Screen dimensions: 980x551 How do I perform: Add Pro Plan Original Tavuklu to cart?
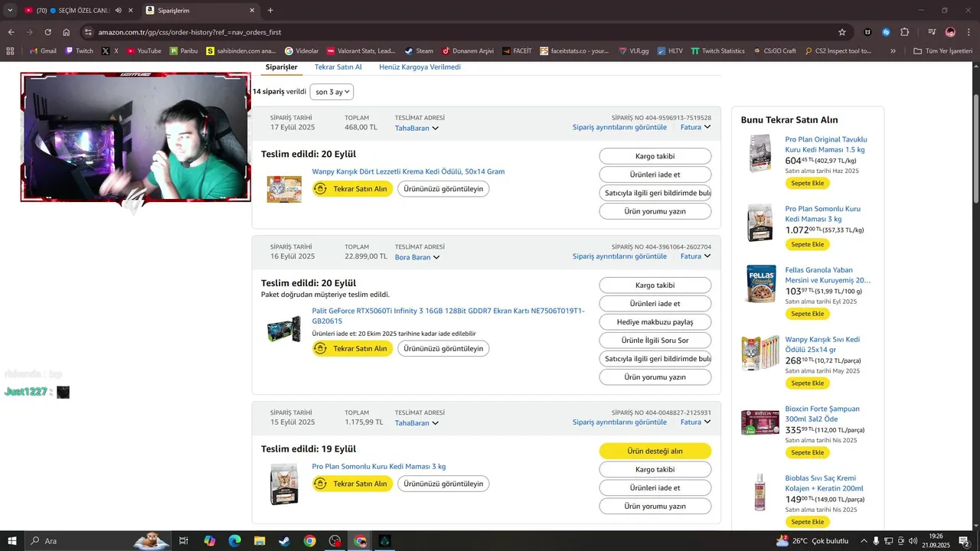807,183
